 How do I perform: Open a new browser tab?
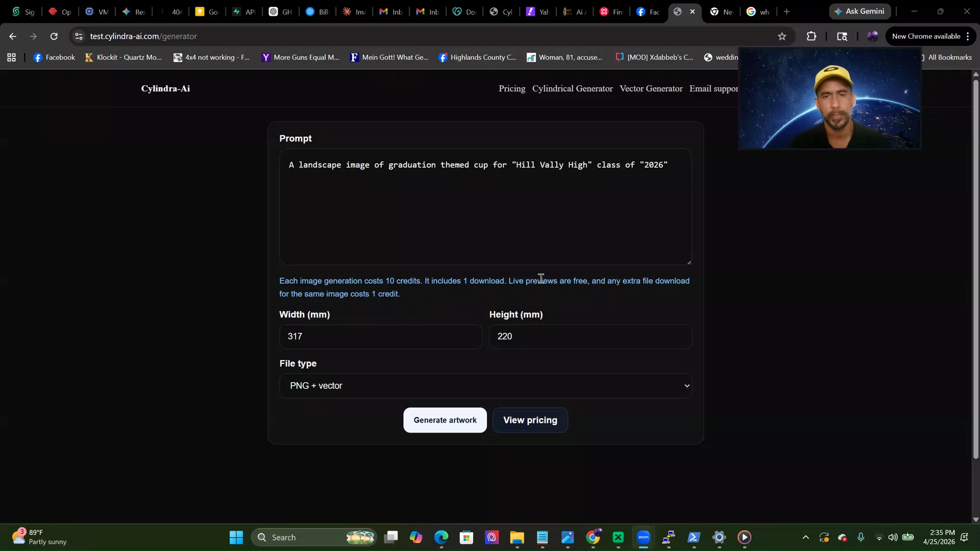[787, 11]
